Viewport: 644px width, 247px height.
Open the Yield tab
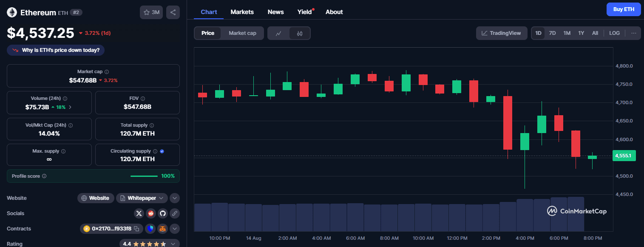coord(305,12)
